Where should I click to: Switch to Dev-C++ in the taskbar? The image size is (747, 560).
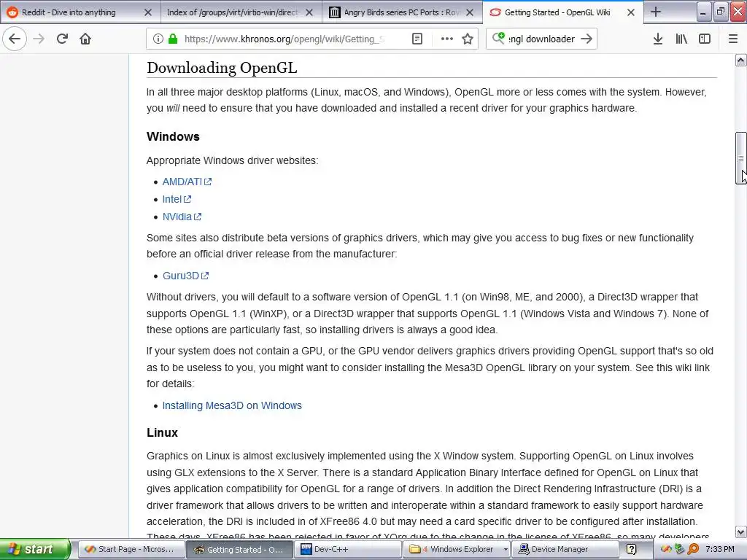coord(348,550)
